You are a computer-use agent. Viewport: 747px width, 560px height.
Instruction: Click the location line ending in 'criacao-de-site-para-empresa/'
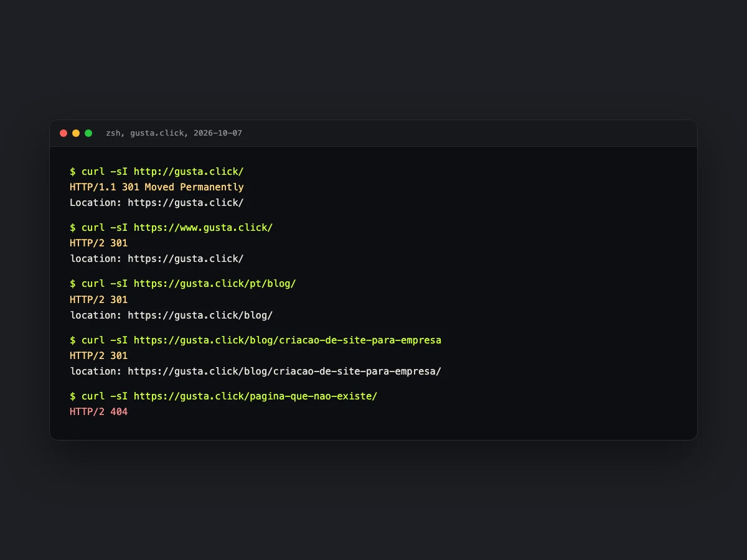pos(255,371)
